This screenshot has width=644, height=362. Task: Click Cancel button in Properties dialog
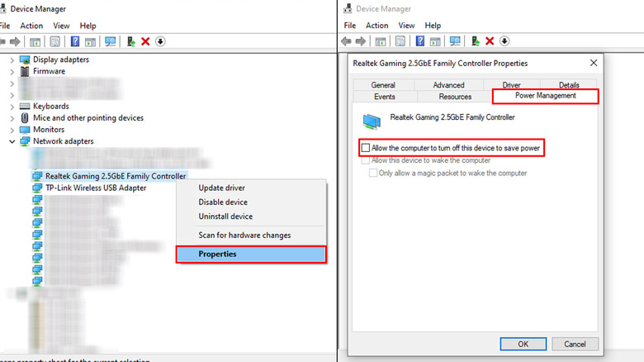[x=575, y=344]
